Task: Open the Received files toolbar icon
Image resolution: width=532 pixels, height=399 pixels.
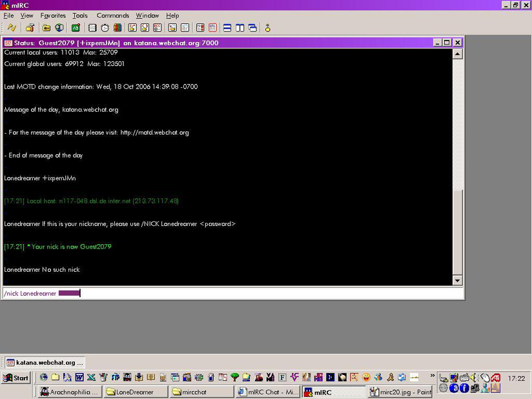Action: (172, 28)
